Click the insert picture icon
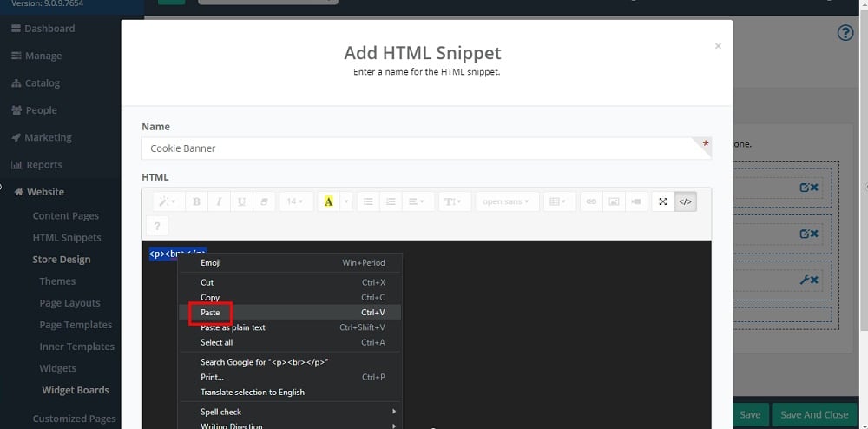Image resolution: width=868 pixels, height=429 pixels. point(614,202)
